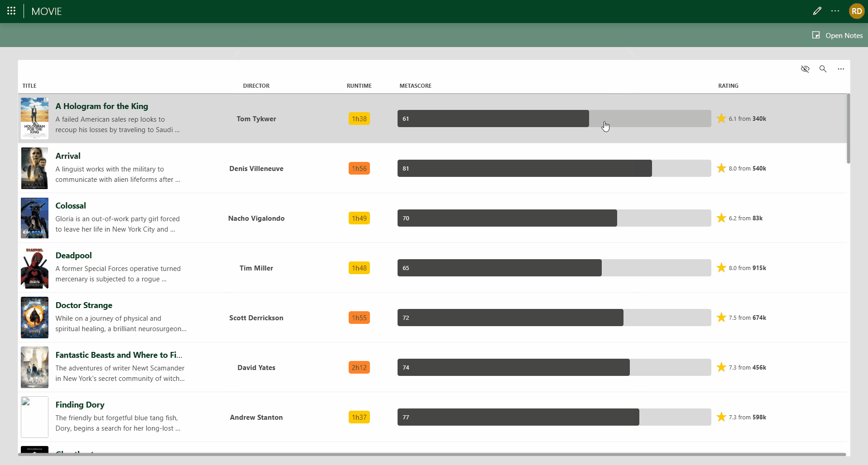868x465 pixels.
Task: Click the 1h48 runtime badge
Action: [x=359, y=268]
